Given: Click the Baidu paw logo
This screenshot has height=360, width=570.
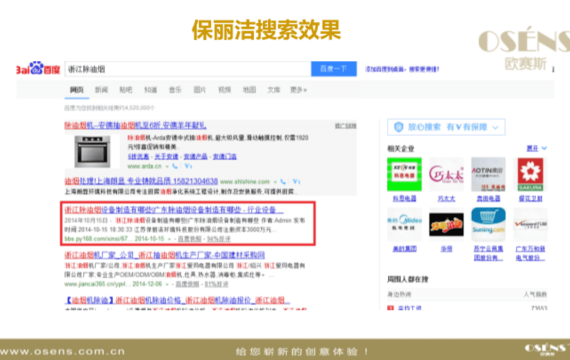Looking at the screenshot, I should point(38,68).
